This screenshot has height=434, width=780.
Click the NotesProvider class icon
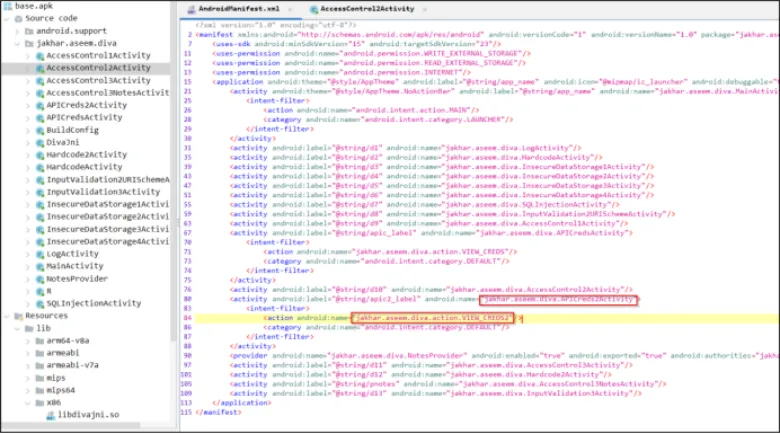(x=40, y=279)
